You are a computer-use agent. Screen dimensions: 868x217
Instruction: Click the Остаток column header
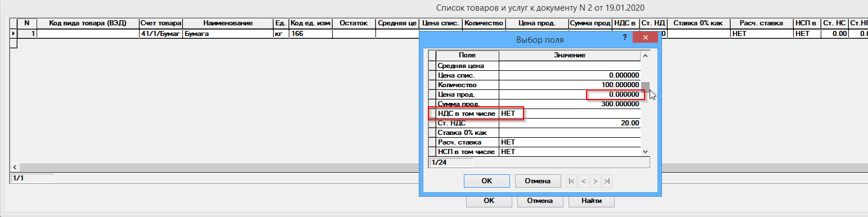point(354,23)
